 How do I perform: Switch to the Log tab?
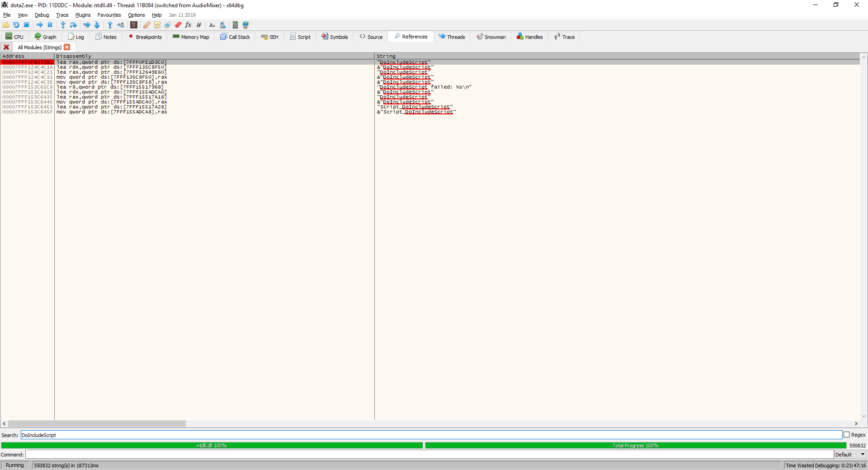(76, 37)
